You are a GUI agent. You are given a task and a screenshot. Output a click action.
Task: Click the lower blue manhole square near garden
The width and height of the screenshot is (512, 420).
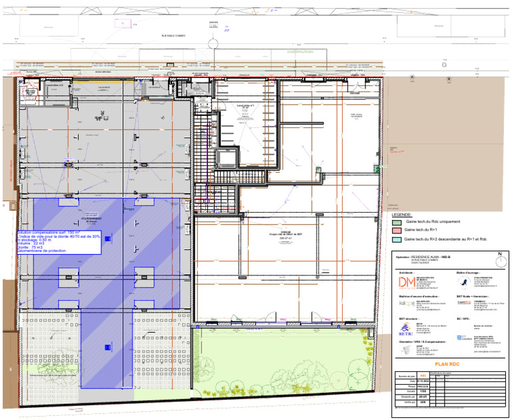pos(107,347)
